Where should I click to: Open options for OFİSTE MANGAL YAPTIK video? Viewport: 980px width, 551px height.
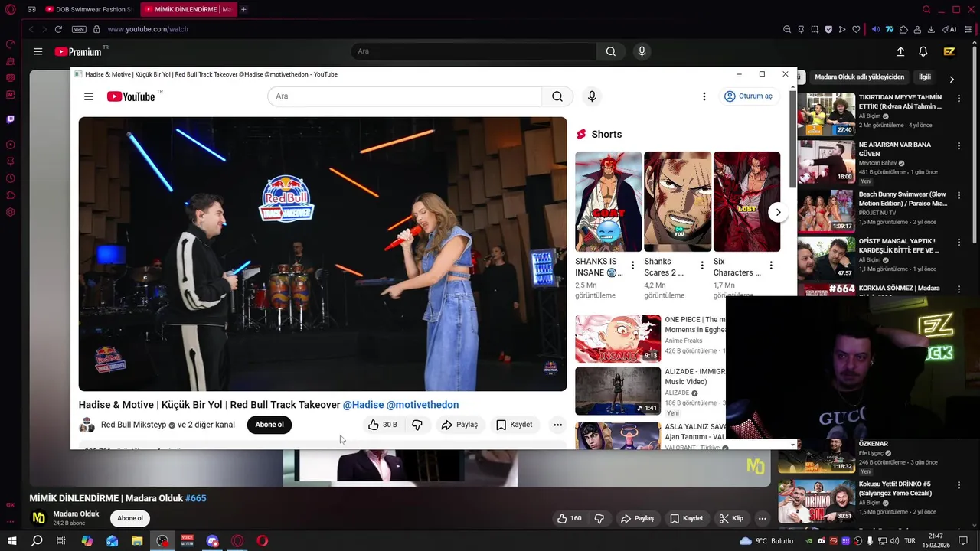[x=959, y=242]
